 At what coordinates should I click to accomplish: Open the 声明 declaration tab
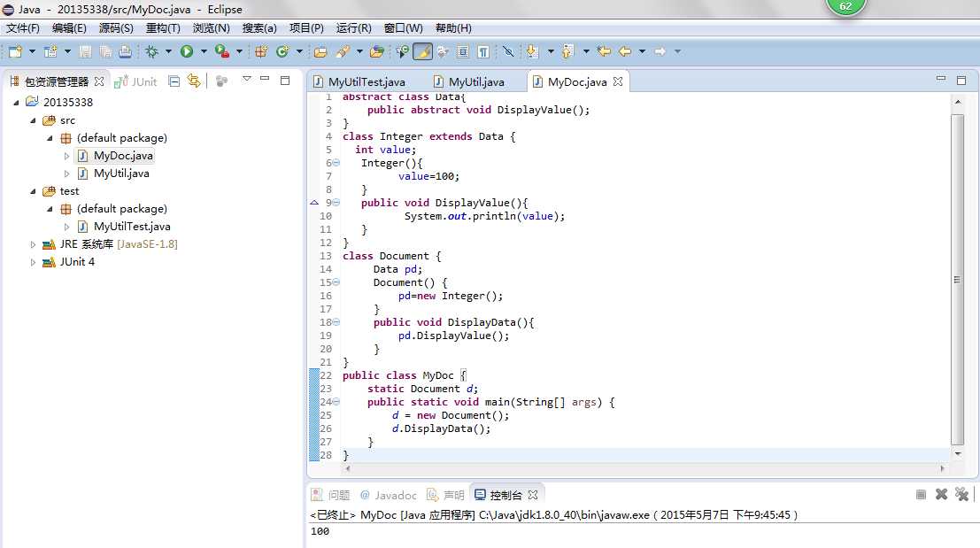pyautogui.click(x=445, y=495)
